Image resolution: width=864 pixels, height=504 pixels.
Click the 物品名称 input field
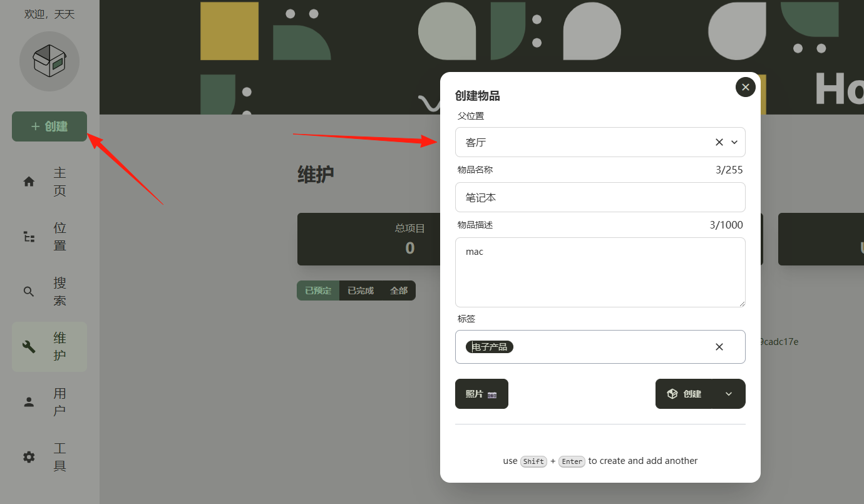(x=600, y=197)
